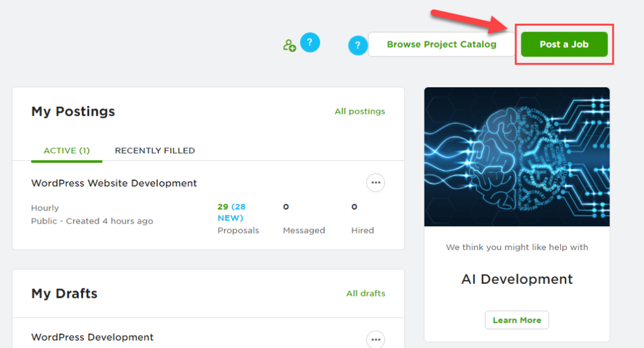Open the help tooltip beside the add-user icon

pos(310,43)
